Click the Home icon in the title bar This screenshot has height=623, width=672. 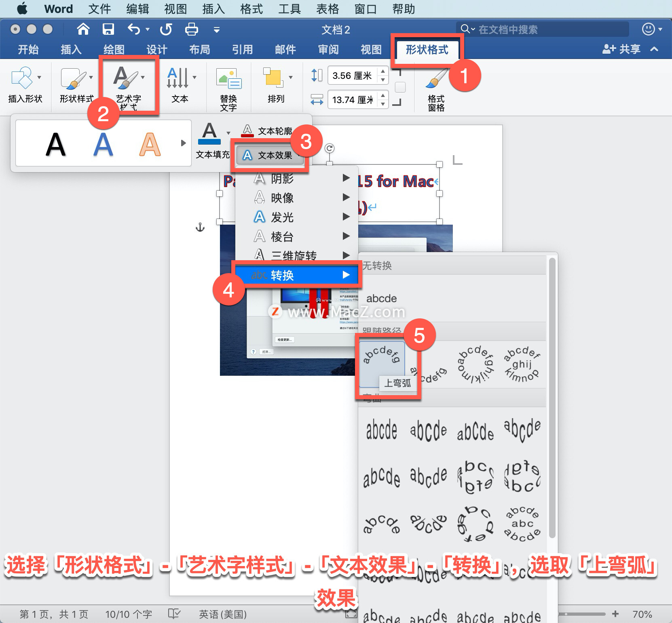click(x=83, y=29)
